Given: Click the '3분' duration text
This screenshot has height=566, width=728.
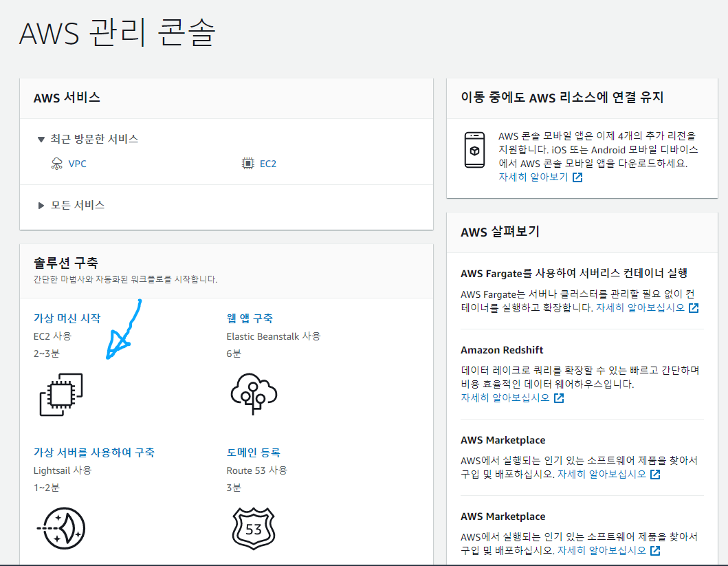Looking at the screenshot, I should point(234,488).
